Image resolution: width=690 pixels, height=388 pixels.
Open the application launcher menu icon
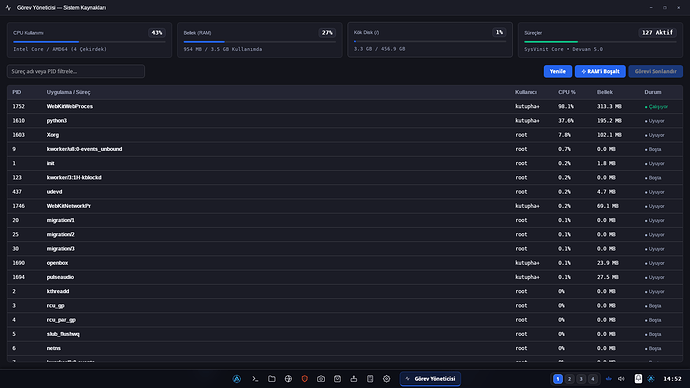pyautogui.click(x=237, y=379)
